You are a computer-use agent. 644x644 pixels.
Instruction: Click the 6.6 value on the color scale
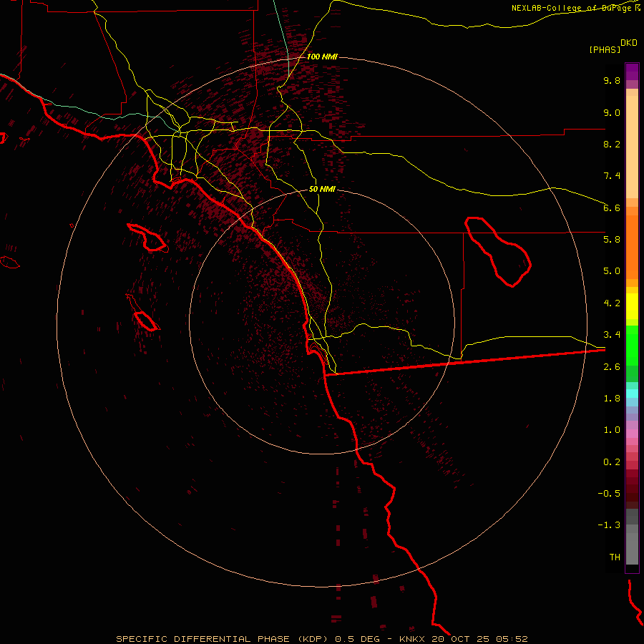click(x=612, y=208)
